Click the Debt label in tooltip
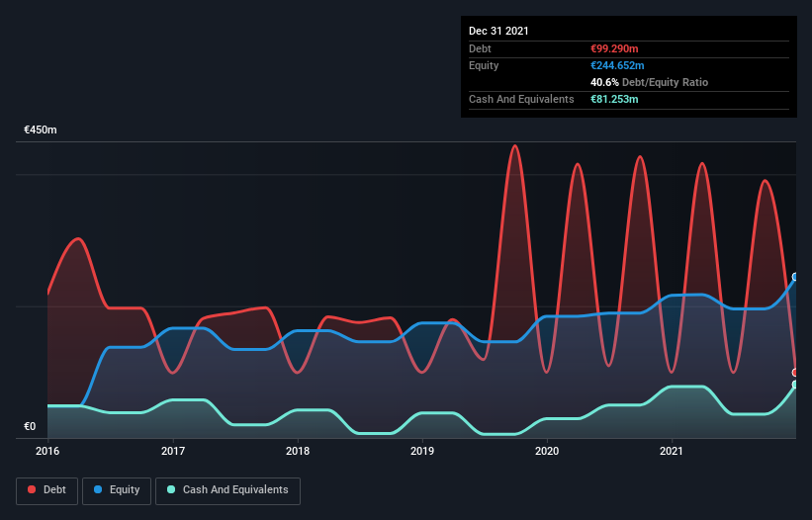812x520 pixels. [480, 48]
